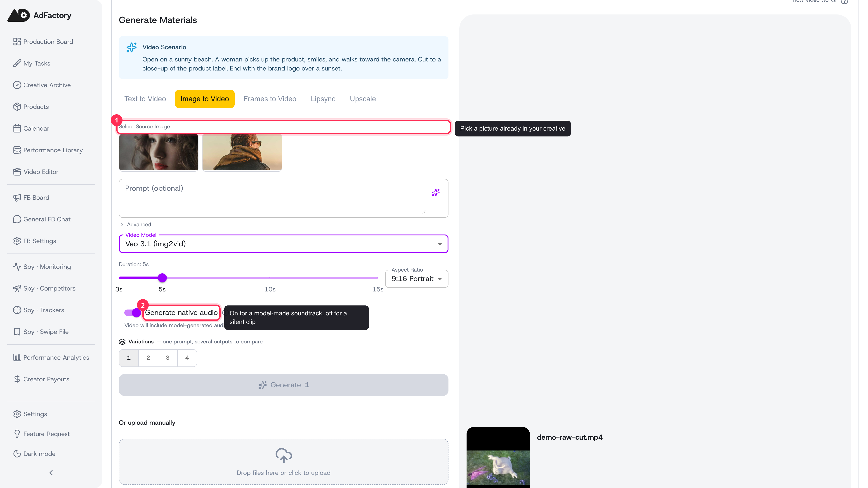Open Spy Competitors telescope icon
The height and width of the screenshot is (488, 868).
tap(17, 288)
